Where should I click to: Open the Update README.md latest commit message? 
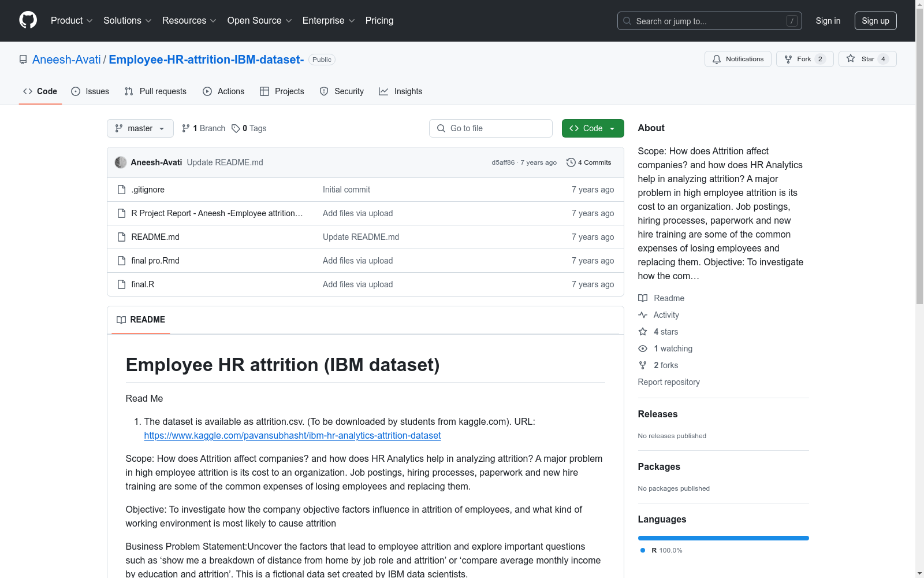point(225,162)
